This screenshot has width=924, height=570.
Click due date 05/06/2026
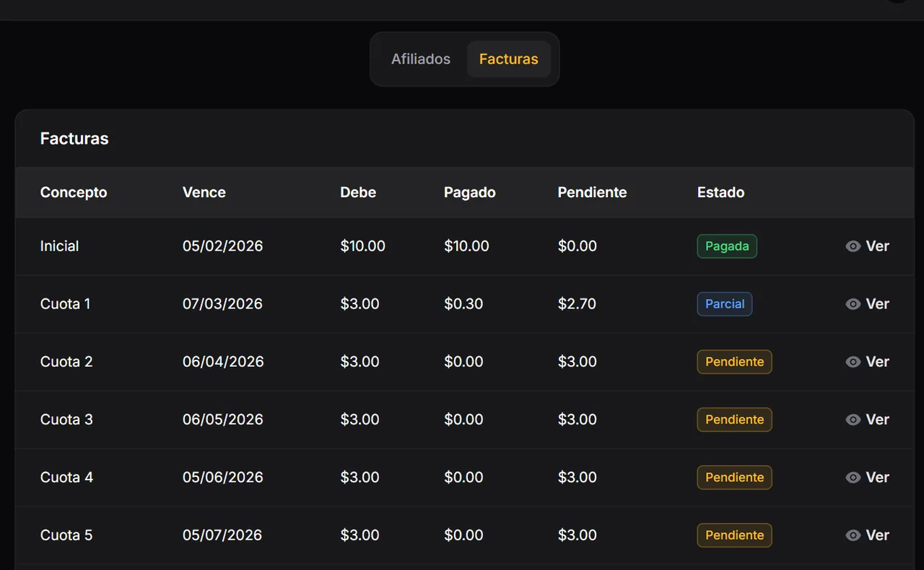click(x=223, y=478)
